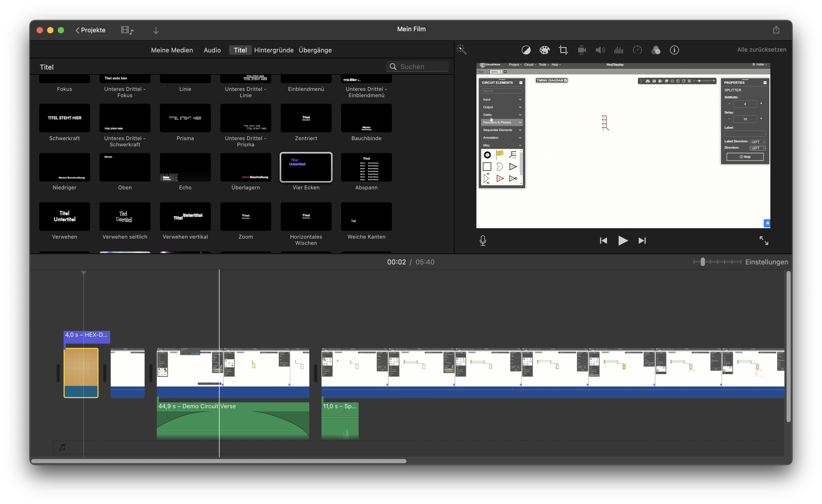
Task: Select the Bauchbinde title thumbnail
Action: pyautogui.click(x=366, y=118)
